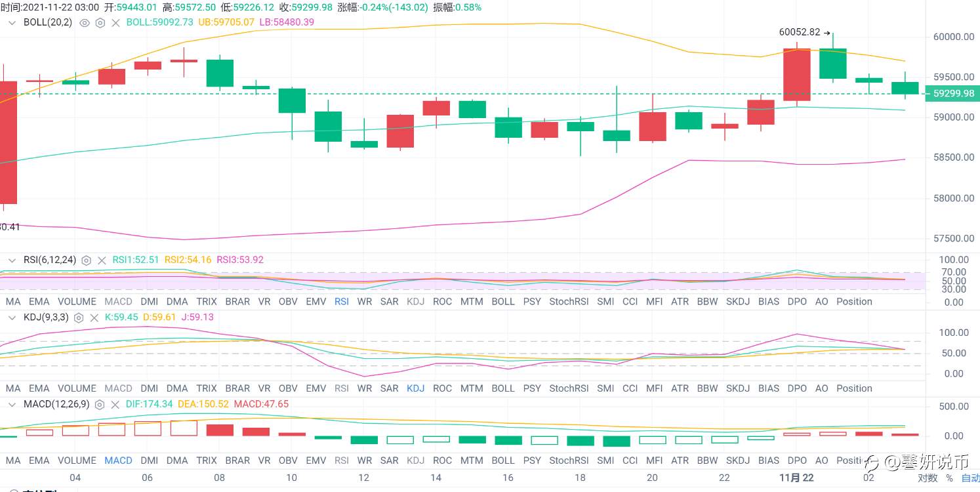Open MACD(12,26,9) settings hexagon icon
The height and width of the screenshot is (492, 980).
point(100,404)
